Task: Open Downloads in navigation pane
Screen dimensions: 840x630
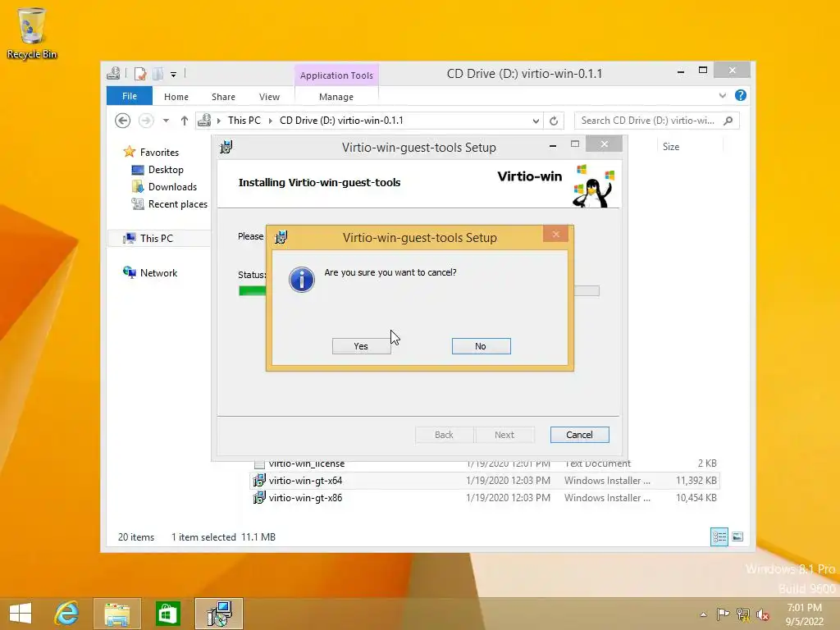Action: [172, 187]
